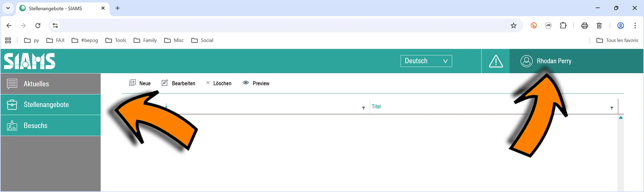
Task: Open Preview with the eye icon
Action: (256, 83)
